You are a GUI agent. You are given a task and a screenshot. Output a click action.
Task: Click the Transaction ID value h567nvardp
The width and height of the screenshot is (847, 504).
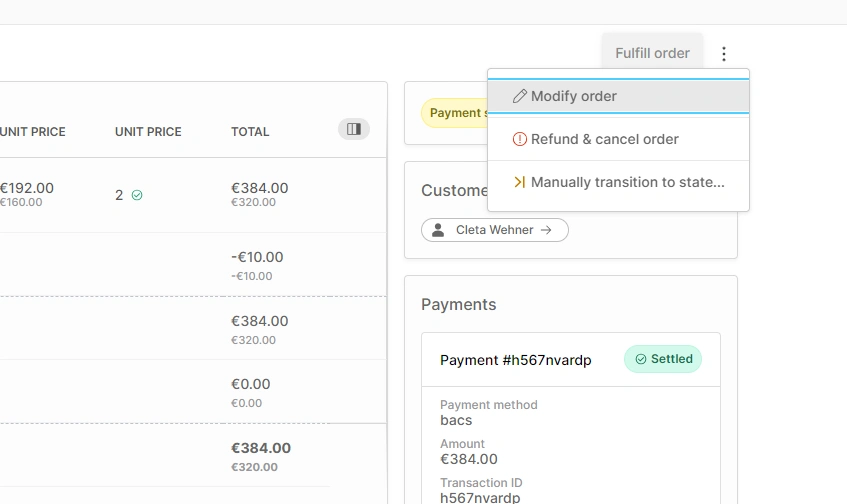(480, 497)
